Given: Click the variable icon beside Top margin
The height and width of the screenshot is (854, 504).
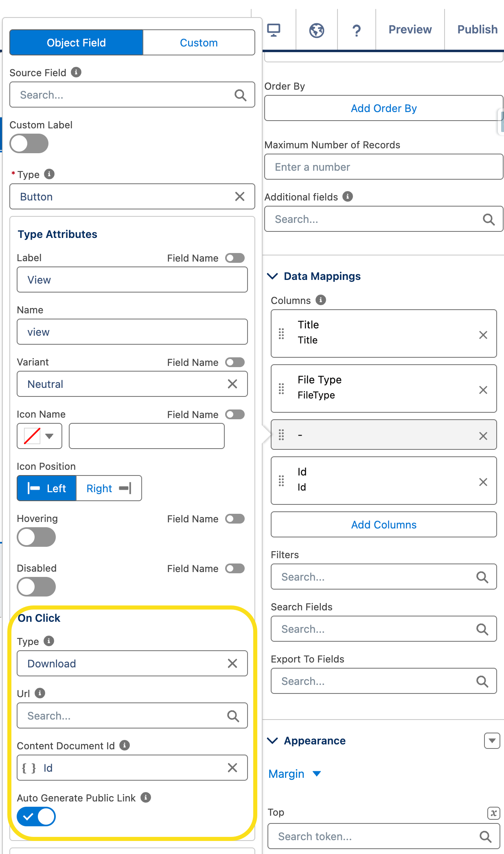Looking at the screenshot, I should pyautogui.click(x=493, y=813).
